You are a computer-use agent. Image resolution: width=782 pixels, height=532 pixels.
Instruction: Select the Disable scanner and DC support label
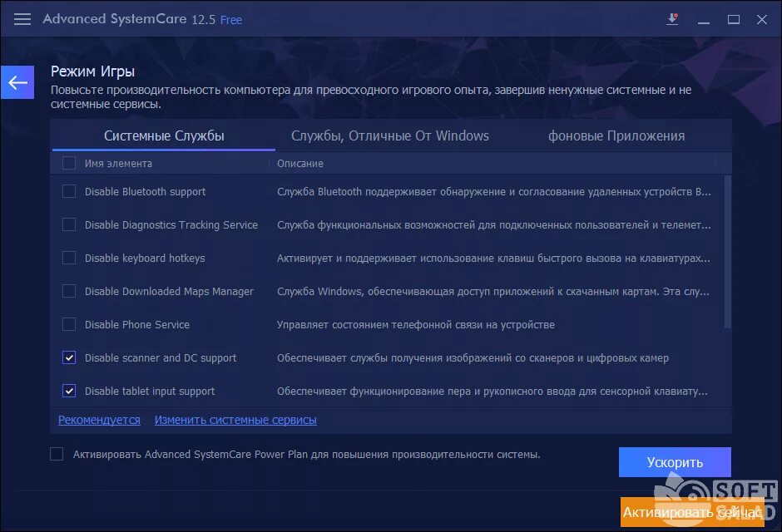[161, 357]
